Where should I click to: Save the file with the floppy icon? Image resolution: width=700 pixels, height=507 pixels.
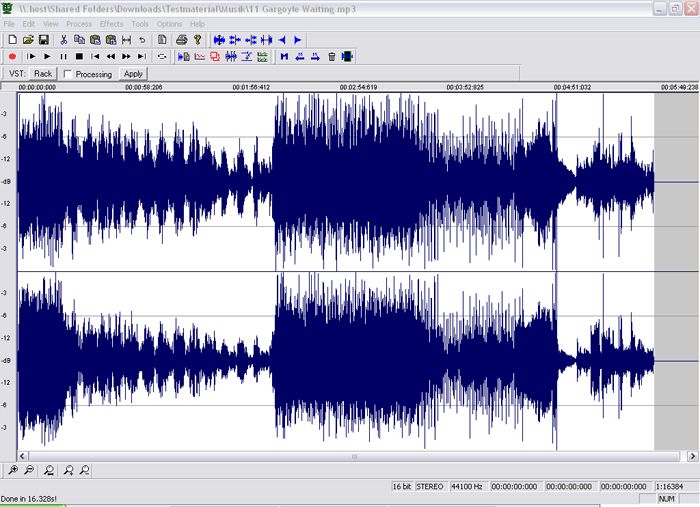click(44, 40)
